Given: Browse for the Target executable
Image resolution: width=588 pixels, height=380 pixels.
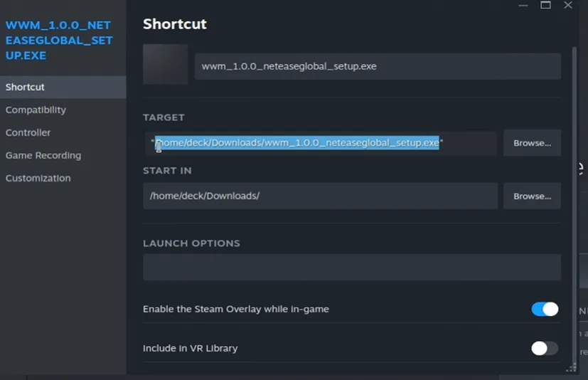Looking at the screenshot, I should [532, 143].
